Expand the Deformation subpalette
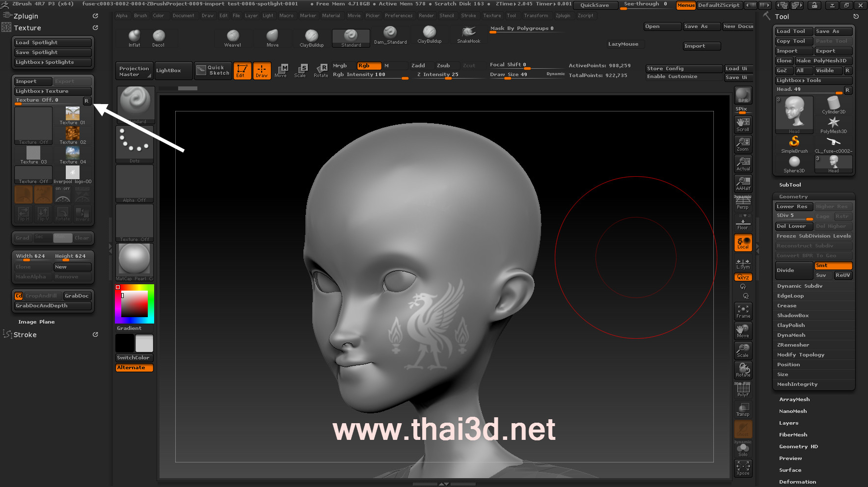 coord(797,482)
